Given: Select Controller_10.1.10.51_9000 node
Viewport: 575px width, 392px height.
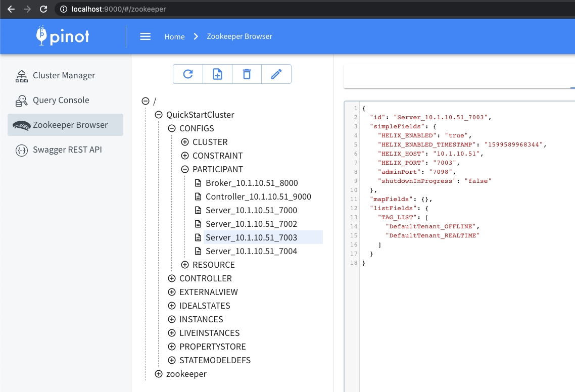Looking at the screenshot, I should [258, 197].
